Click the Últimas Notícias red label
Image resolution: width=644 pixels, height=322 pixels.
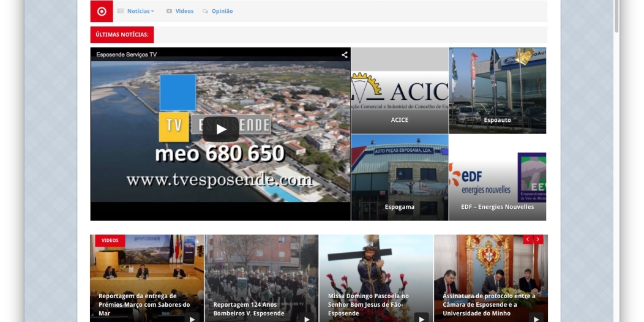coord(122,34)
